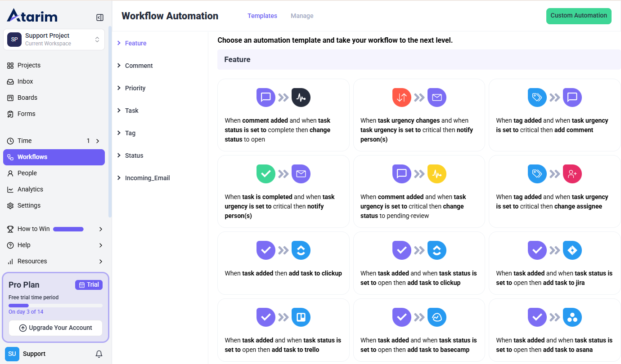The height and width of the screenshot is (364, 621).
Task: Click the yellow change status pulse icon
Action: (x=436, y=174)
